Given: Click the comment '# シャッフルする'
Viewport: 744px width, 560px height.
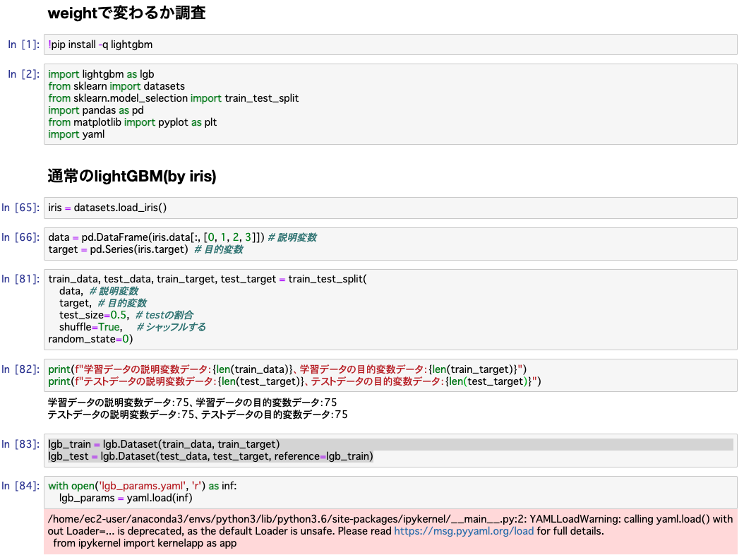Looking at the screenshot, I should point(171,327).
